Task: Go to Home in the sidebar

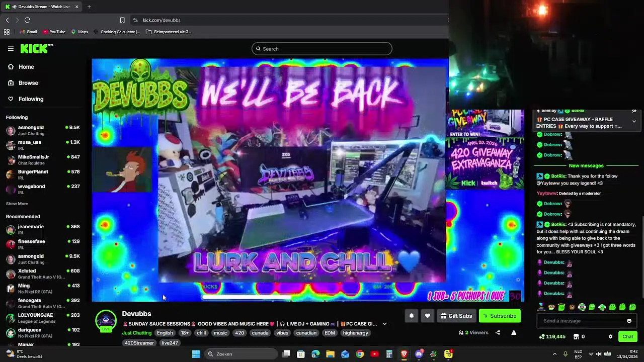Action: click(x=21, y=67)
